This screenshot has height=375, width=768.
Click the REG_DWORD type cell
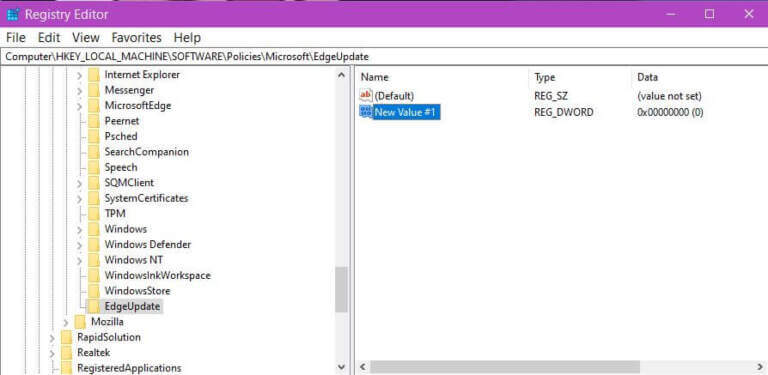(564, 113)
